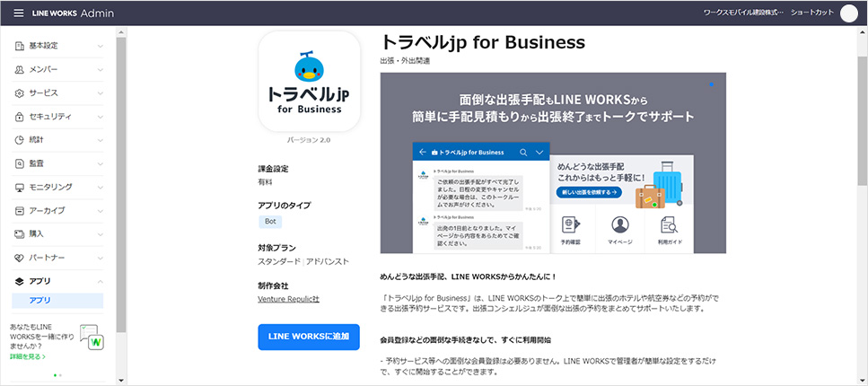
Task: Click the モニタリング monitor icon
Action: point(20,188)
